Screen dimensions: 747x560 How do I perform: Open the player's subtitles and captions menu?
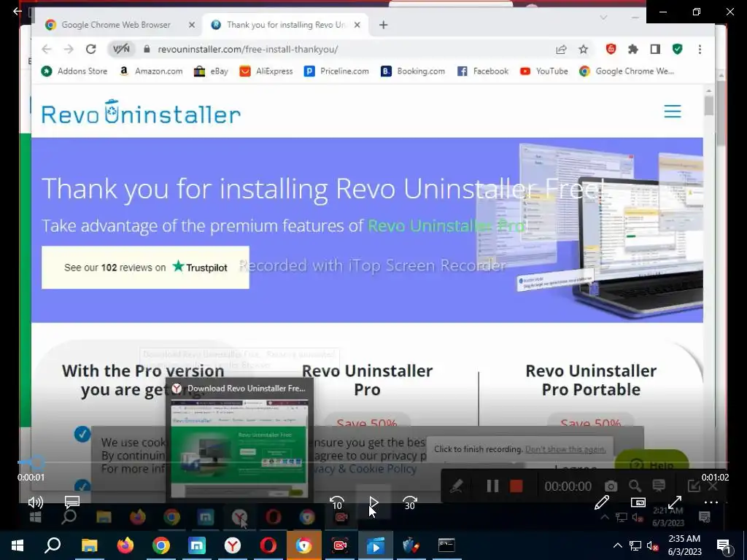coord(72,502)
